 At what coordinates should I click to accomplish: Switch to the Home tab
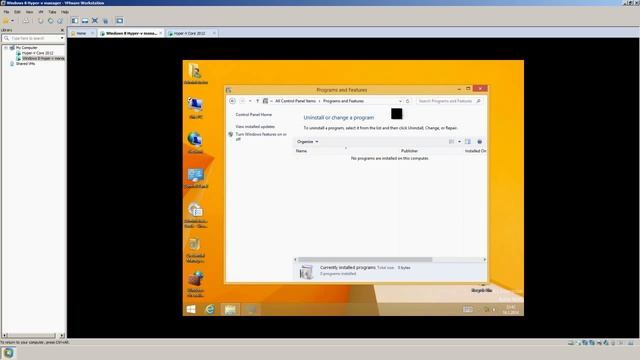tap(82, 33)
